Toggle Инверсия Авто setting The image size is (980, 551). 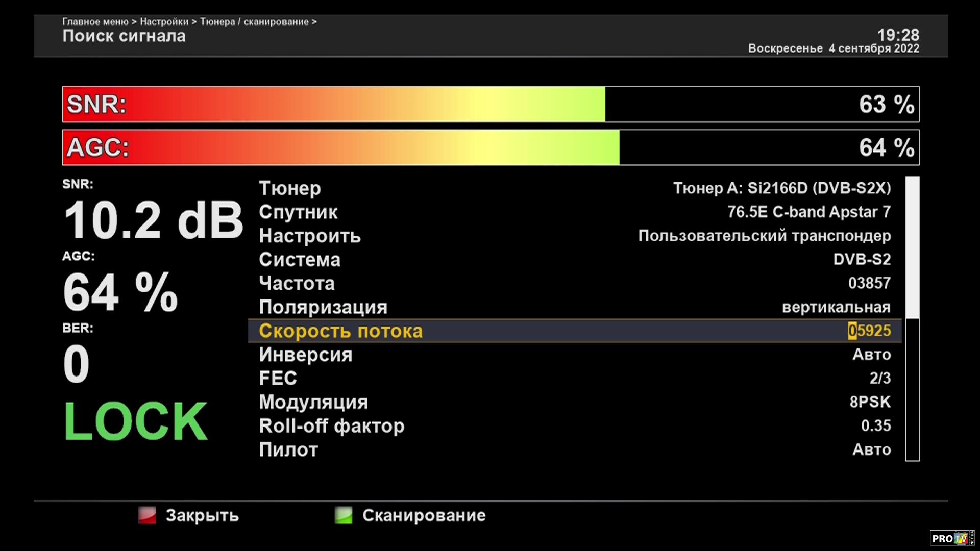(x=871, y=355)
